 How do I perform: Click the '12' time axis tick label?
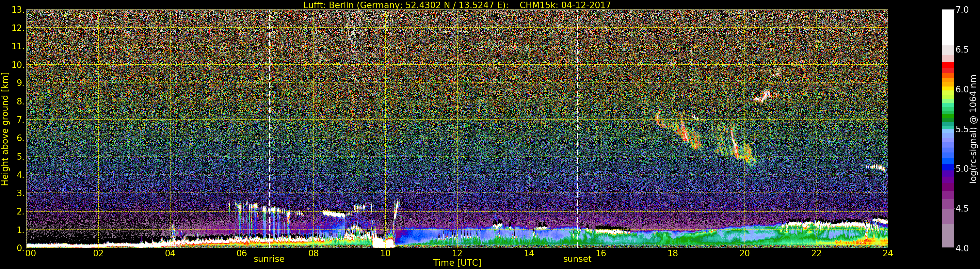pyautogui.click(x=457, y=253)
